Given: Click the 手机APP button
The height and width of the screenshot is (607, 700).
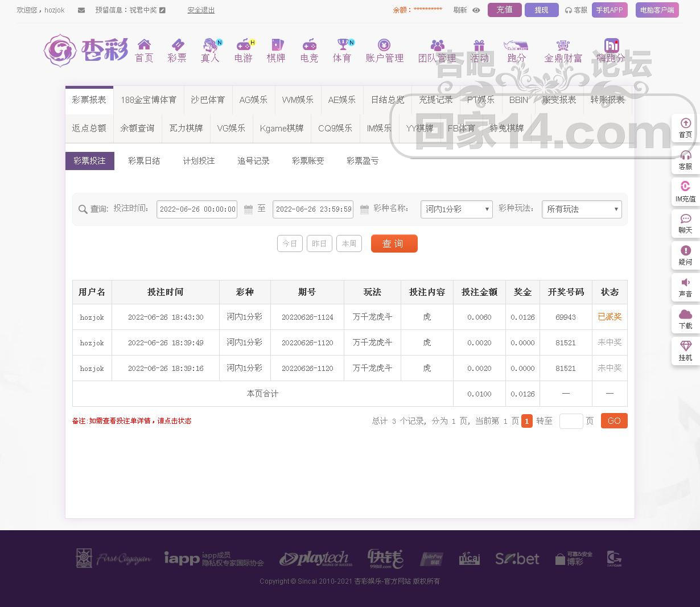Looking at the screenshot, I should coord(610,10).
